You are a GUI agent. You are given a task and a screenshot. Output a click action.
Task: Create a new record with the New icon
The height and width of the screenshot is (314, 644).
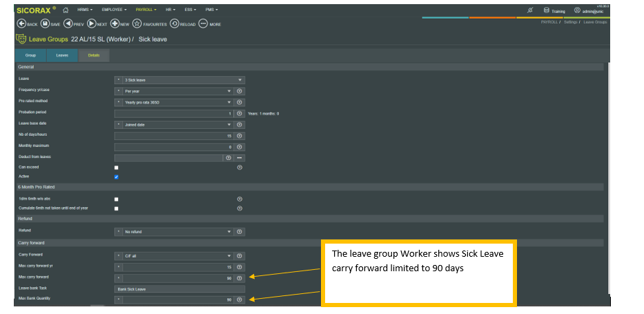click(x=115, y=23)
